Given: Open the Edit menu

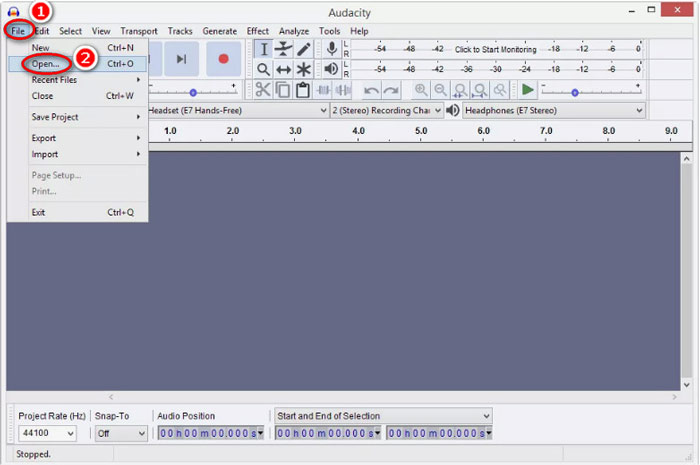Looking at the screenshot, I should (x=42, y=31).
